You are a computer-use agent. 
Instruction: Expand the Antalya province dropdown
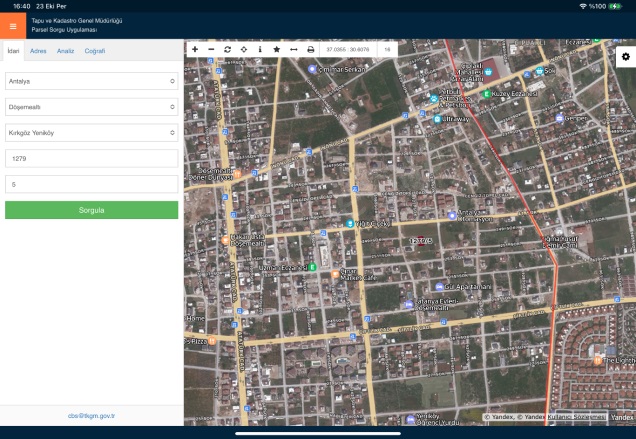(x=91, y=81)
